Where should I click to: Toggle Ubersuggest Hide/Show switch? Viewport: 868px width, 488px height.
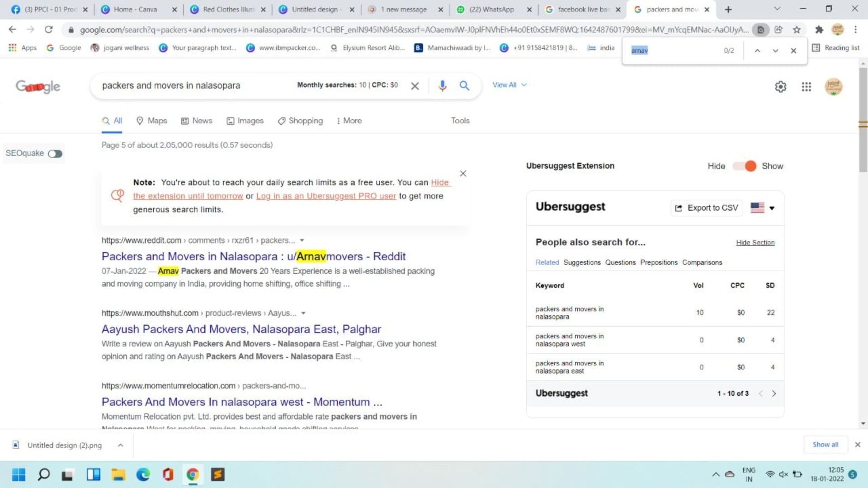click(x=744, y=166)
